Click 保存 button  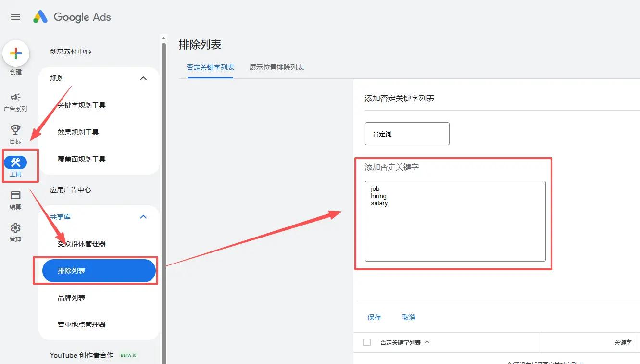click(374, 317)
